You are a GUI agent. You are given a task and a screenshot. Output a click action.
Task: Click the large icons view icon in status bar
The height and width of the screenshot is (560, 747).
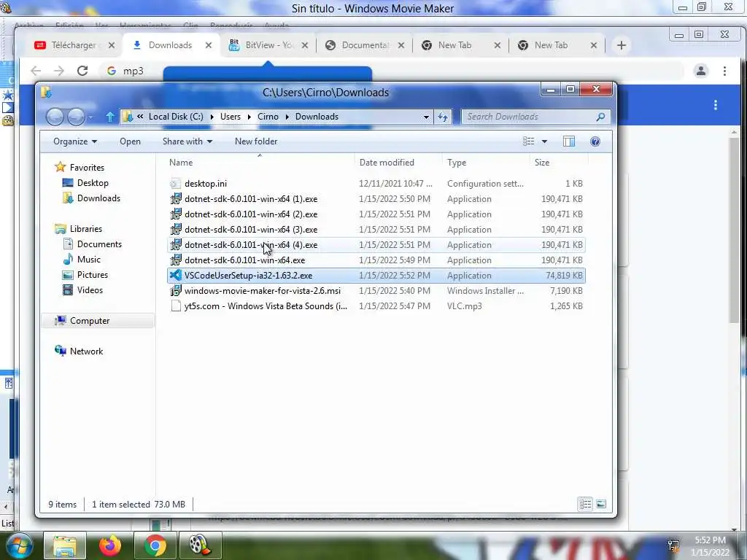[x=601, y=504]
